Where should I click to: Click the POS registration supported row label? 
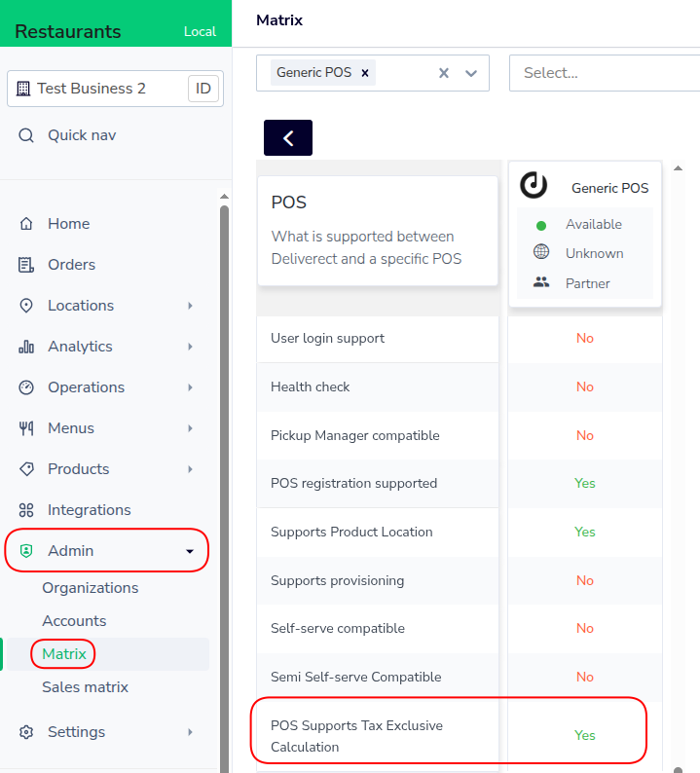coord(353,483)
